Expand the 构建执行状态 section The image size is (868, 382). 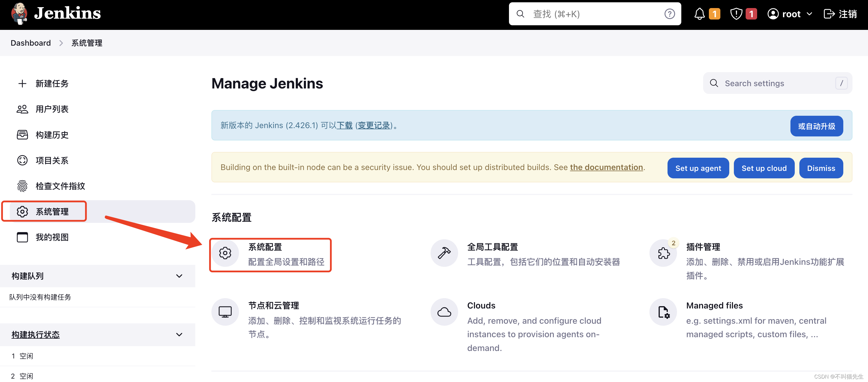[182, 333]
